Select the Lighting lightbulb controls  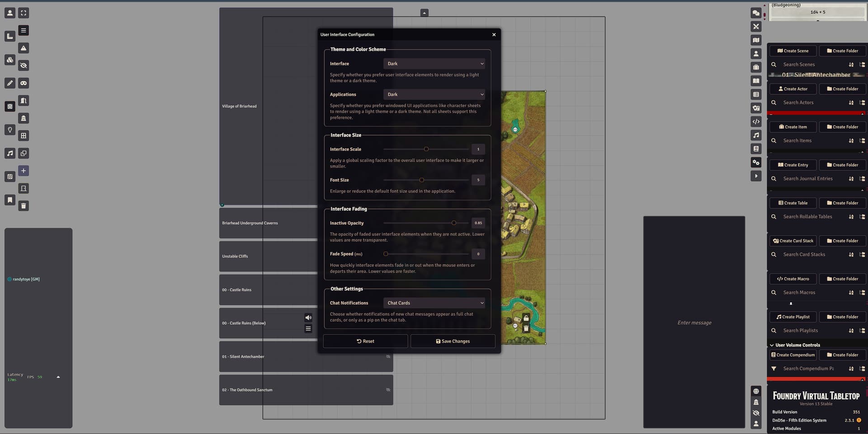[9, 130]
